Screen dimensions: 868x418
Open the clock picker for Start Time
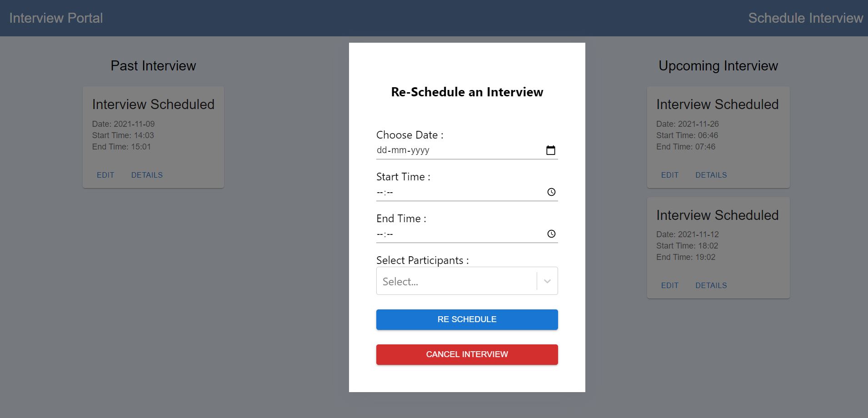[x=550, y=192]
